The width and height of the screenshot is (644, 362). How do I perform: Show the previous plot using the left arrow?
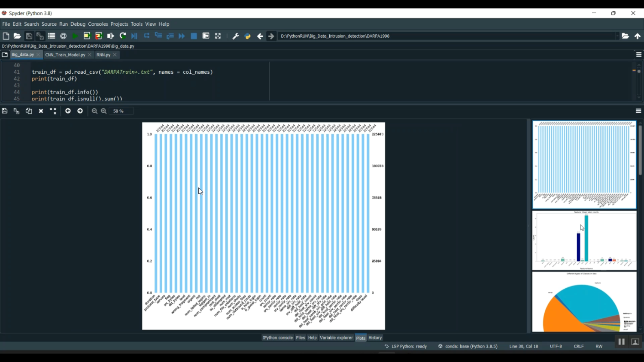[68, 111]
